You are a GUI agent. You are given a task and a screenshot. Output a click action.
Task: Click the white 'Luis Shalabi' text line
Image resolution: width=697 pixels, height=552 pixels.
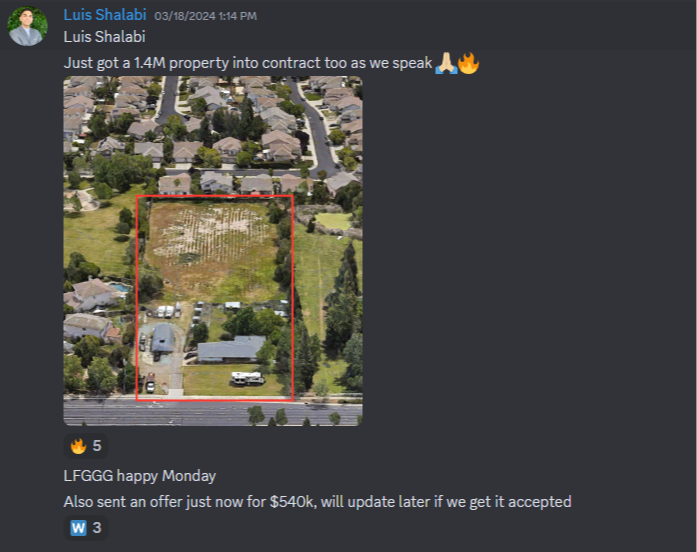(104, 37)
